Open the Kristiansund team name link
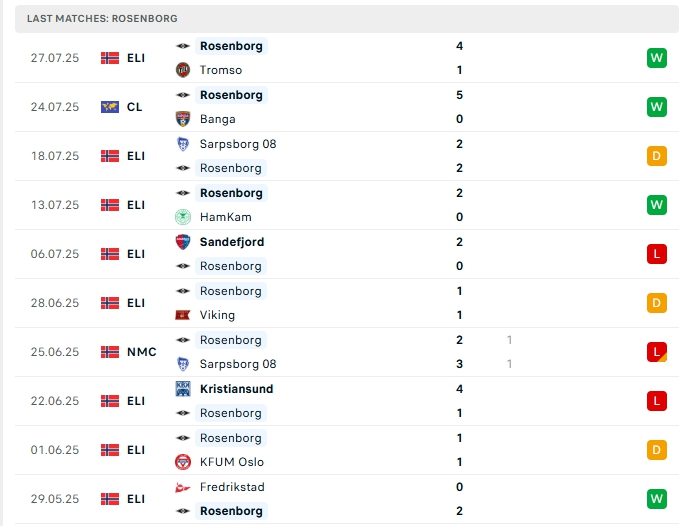The width and height of the screenshot is (691, 526). coord(237,389)
